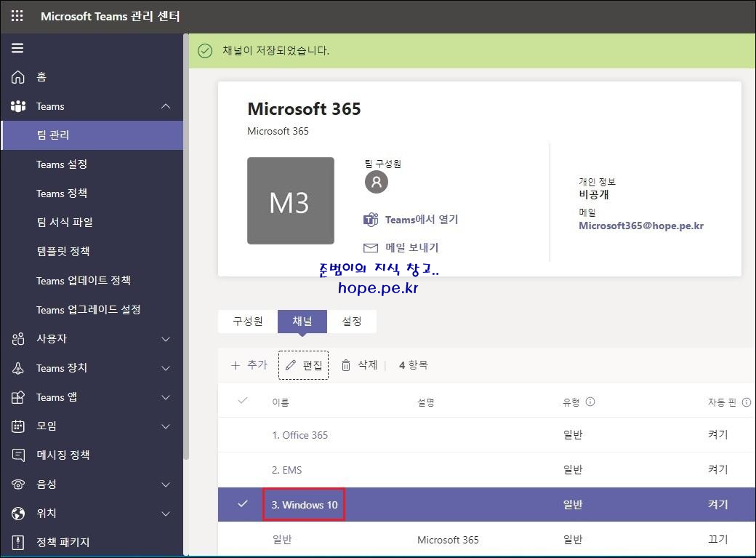Toggle the select-all checkmark in table header
The image size is (756, 558).
(243, 401)
